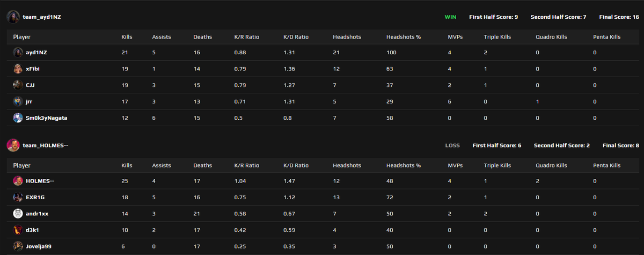Click HOLMES-- player avatar in second table
The height and width of the screenshot is (255, 644).
(18, 181)
